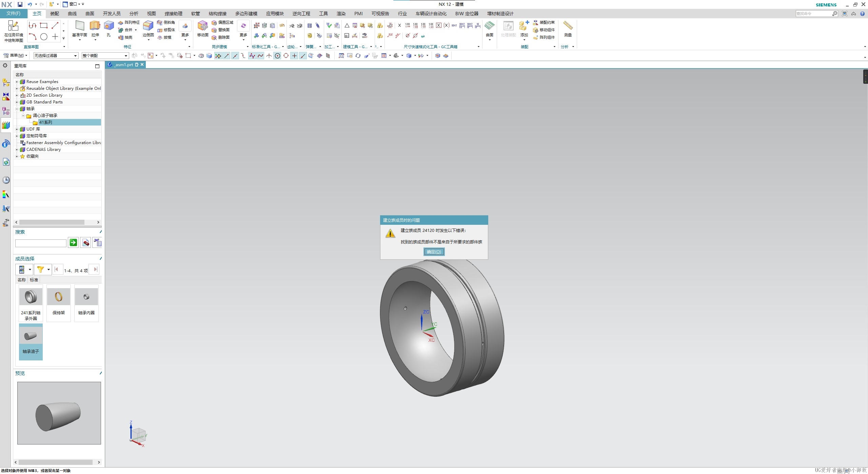Viewport: 868px width, 474px height.
Task: Select the Offset Region (偏置区域) tool
Action: pyautogui.click(x=222, y=22)
